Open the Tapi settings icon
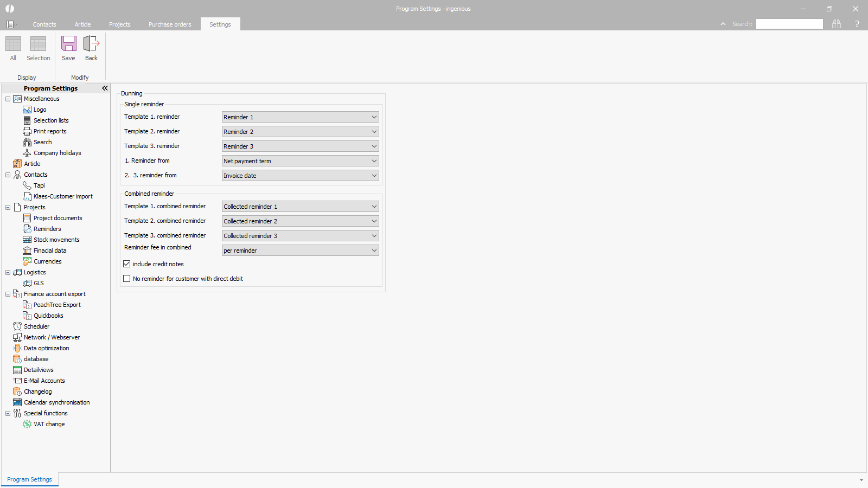This screenshot has width=868, height=488. pos(27,185)
